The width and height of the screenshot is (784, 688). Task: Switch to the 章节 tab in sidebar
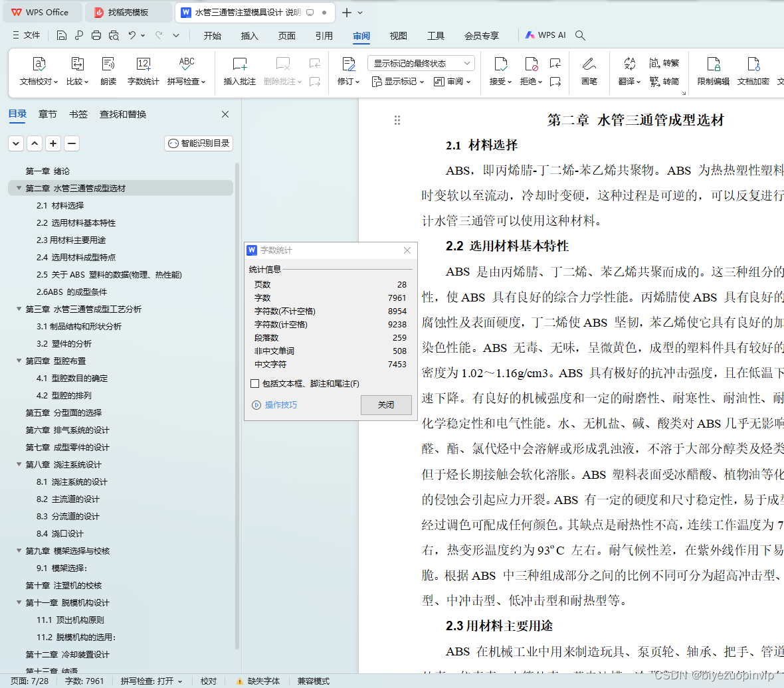click(x=47, y=114)
